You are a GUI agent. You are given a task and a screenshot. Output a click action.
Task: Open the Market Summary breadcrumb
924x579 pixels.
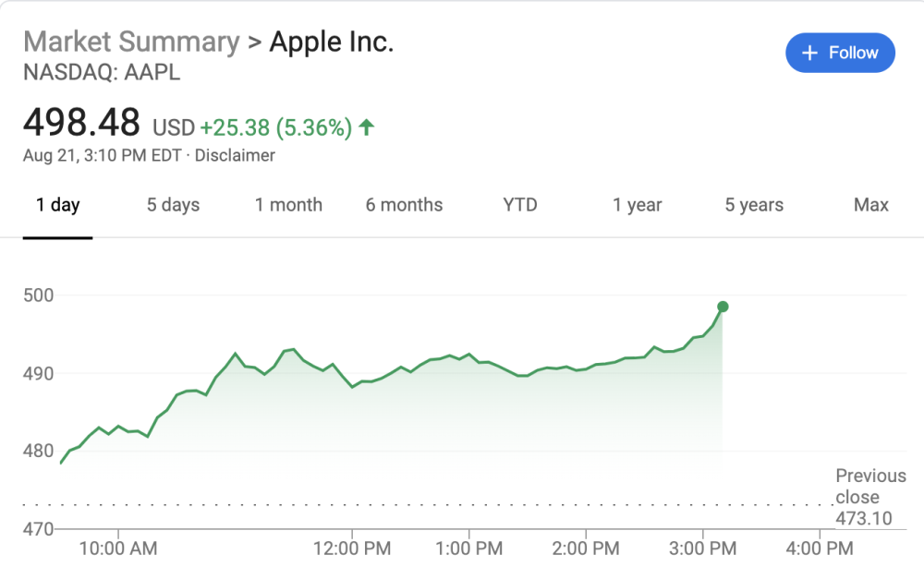tap(131, 42)
